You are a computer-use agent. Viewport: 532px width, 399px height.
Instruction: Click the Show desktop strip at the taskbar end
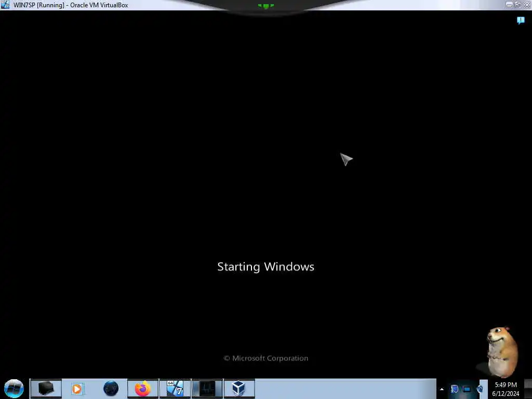click(528, 389)
